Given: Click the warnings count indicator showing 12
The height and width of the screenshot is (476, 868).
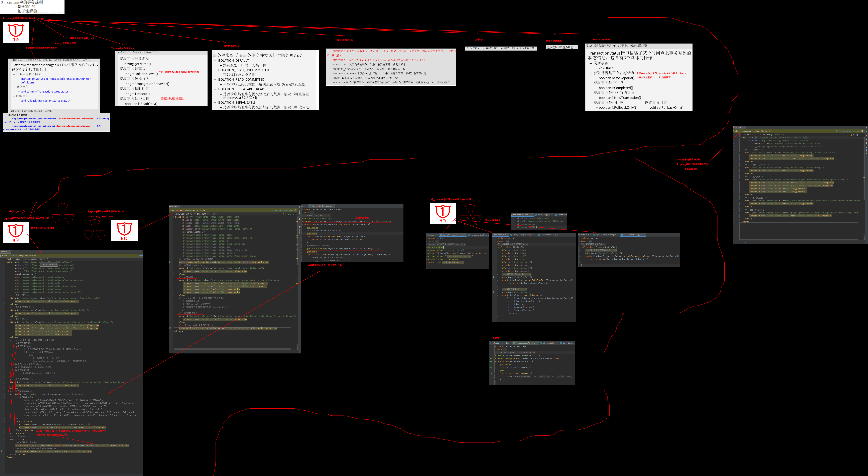Looking at the screenshot, I should click(285, 214).
